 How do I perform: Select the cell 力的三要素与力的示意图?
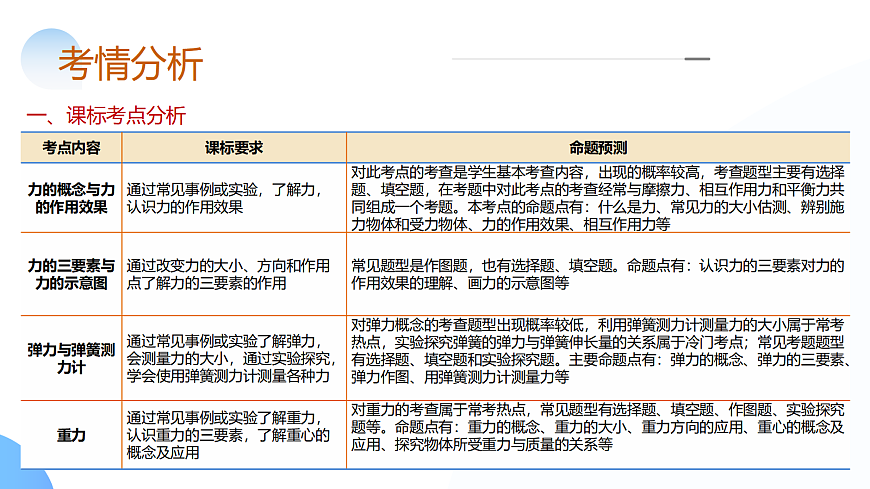click(71, 274)
